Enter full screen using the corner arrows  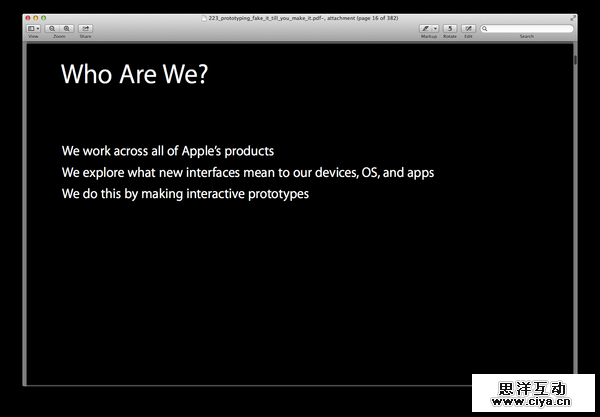[x=573, y=18]
